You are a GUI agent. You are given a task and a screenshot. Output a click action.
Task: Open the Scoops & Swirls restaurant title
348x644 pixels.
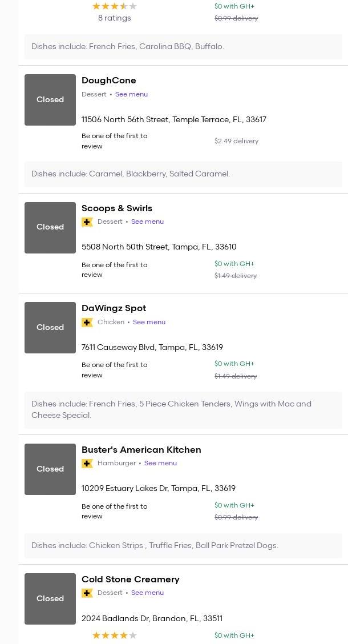117,208
